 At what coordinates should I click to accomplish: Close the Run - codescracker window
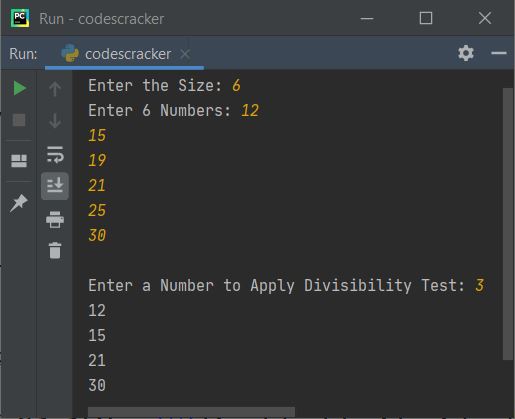[x=485, y=18]
